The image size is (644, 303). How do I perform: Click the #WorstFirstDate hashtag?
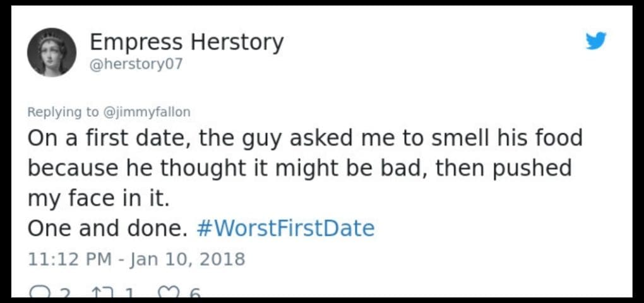click(x=286, y=228)
